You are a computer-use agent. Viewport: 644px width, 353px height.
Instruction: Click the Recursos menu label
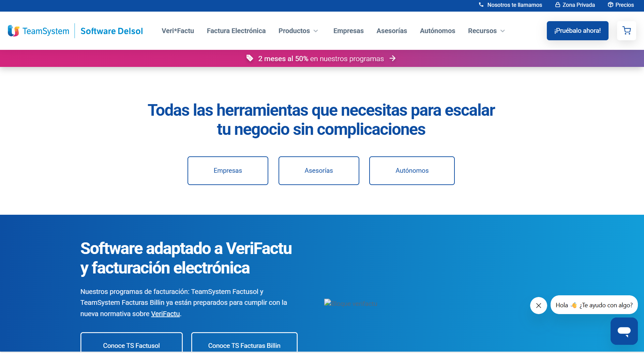tap(482, 31)
